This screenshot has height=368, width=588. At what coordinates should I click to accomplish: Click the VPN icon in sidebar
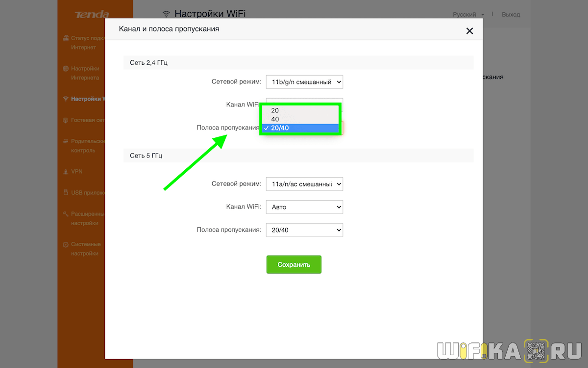[66, 172]
